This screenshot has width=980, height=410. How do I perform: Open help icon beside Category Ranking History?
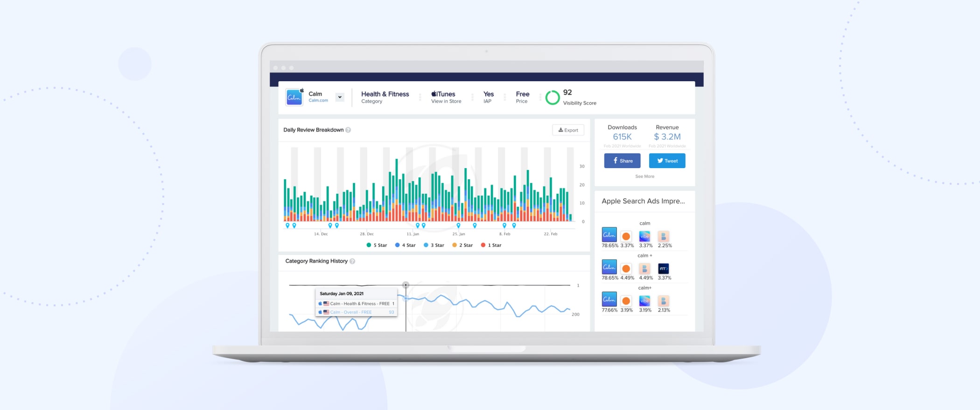352,261
